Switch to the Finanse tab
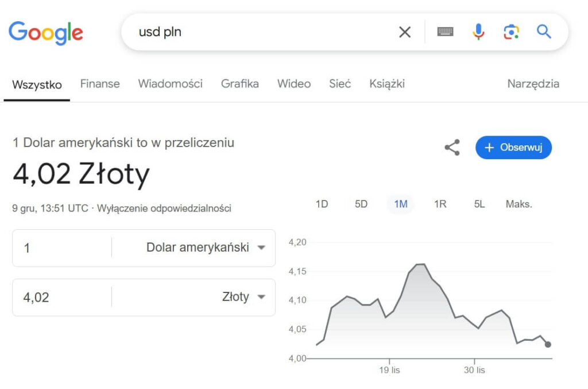Image resolution: width=588 pixels, height=389 pixels. (99, 84)
